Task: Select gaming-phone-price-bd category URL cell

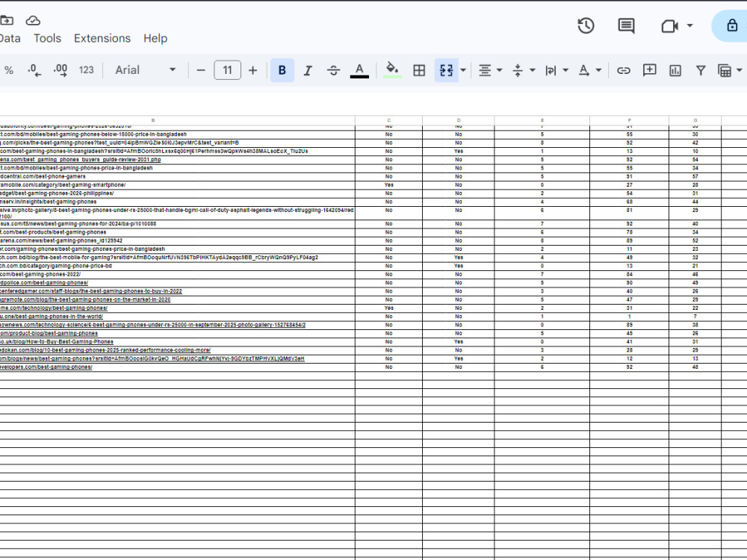Action: pyautogui.click(x=177, y=267)
